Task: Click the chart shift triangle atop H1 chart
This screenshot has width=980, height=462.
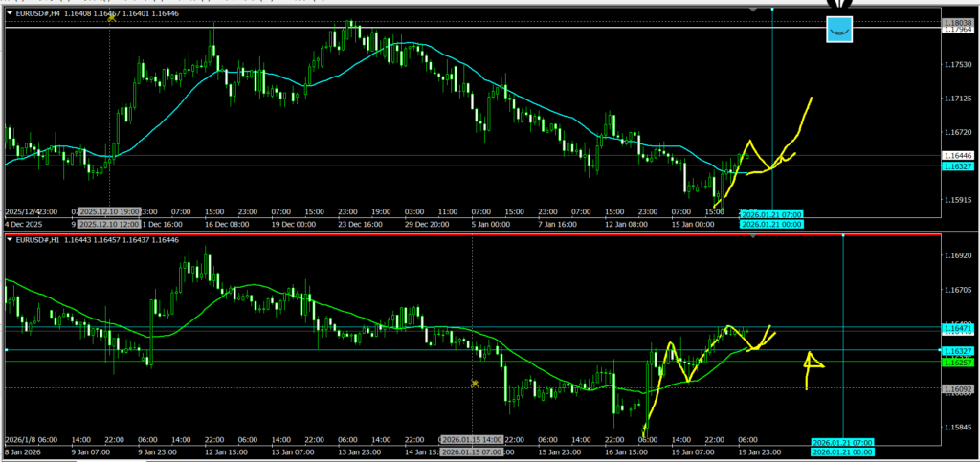Action: pos(752,235)
